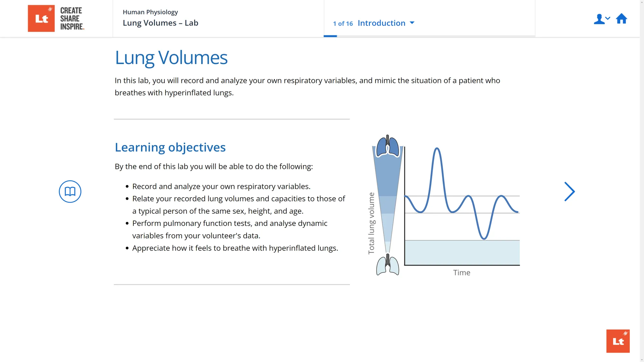
Task: Click the home icon to exit lesson
Action: tap(621, 19)
